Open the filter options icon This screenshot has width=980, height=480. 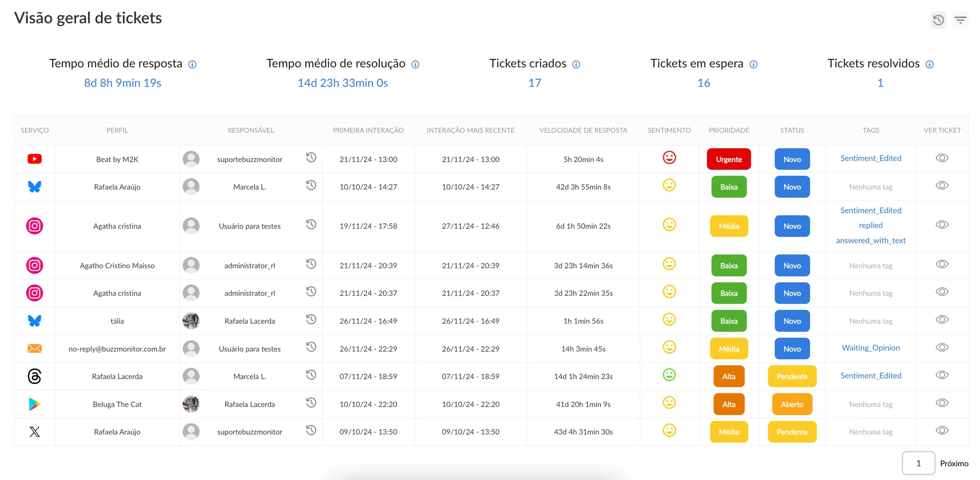[x=960, y=20]
